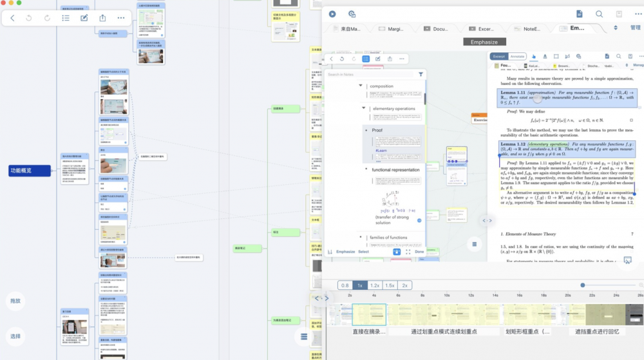This screenshot has width=644, height=360.
Task: Select the rectangle excerpt tool
Action: (x=556, y=56)
